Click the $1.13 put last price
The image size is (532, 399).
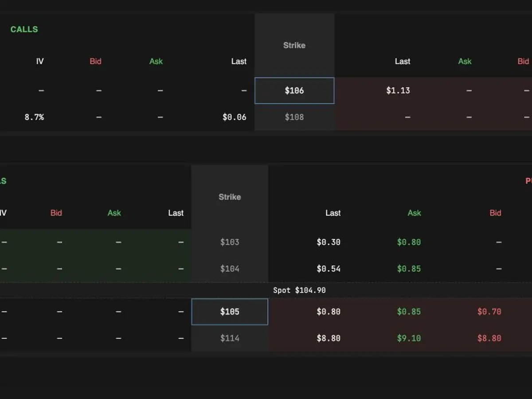[x=398, y=90]
